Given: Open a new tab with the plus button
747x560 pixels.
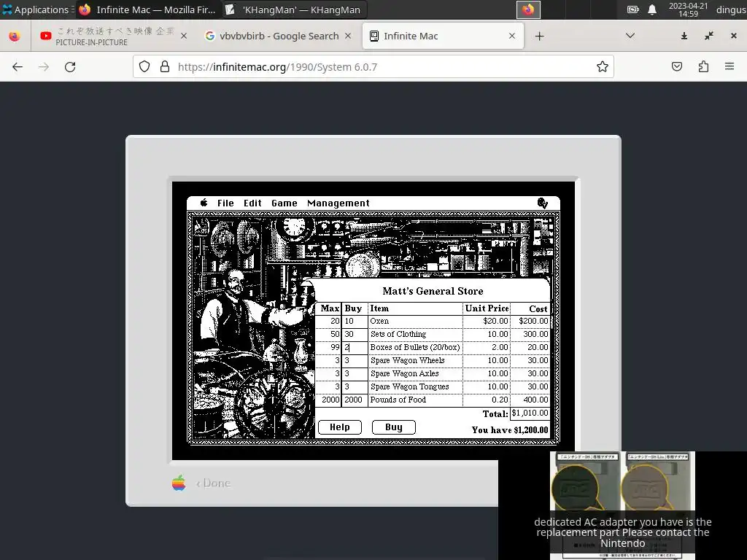Looking at the screenshot, I should [539, 36].
